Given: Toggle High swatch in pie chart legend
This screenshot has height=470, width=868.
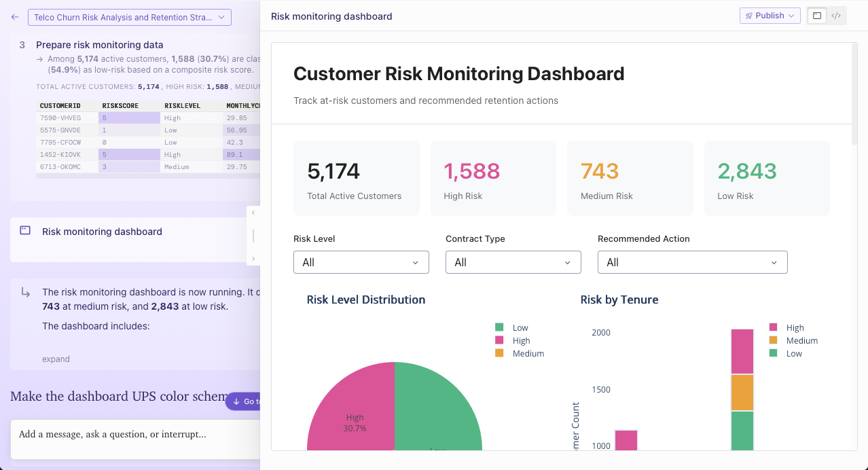Looking at the screenshot, I should click(499, 340).
